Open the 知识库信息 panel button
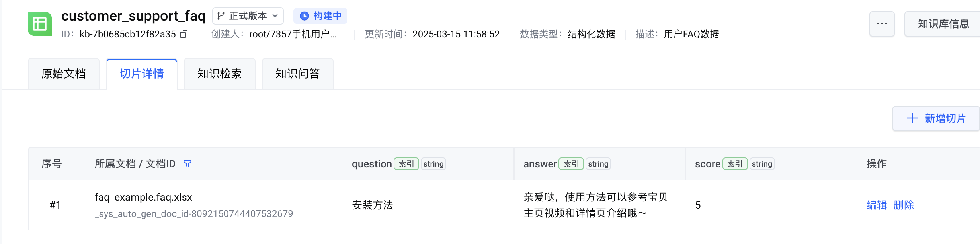Screen dimensions: 980x244 tap(943, 24)
